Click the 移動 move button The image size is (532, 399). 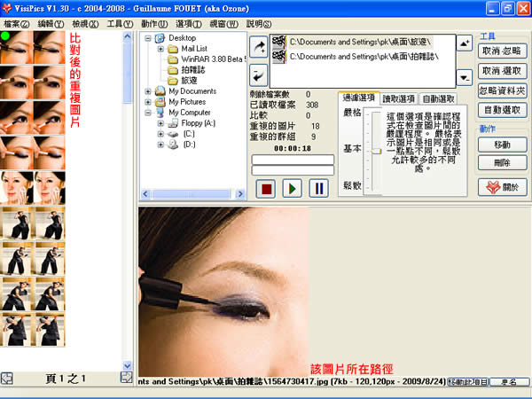tap(502, 145)
